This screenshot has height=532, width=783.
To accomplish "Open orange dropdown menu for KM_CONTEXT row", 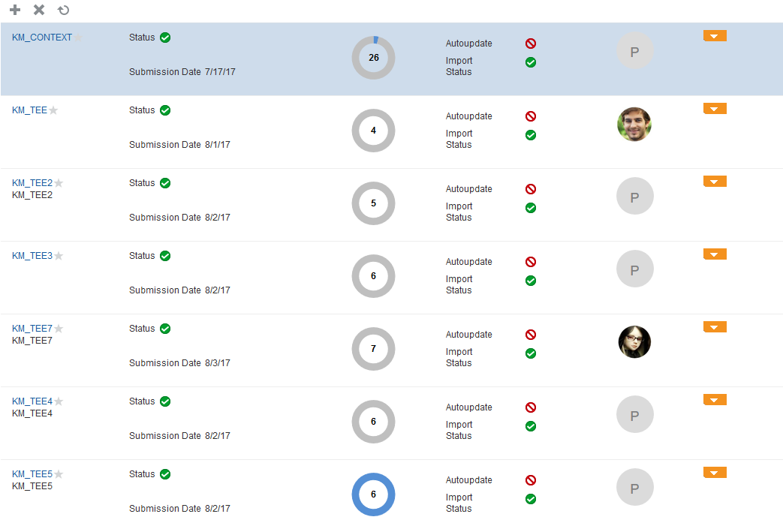I will point(715,36).
